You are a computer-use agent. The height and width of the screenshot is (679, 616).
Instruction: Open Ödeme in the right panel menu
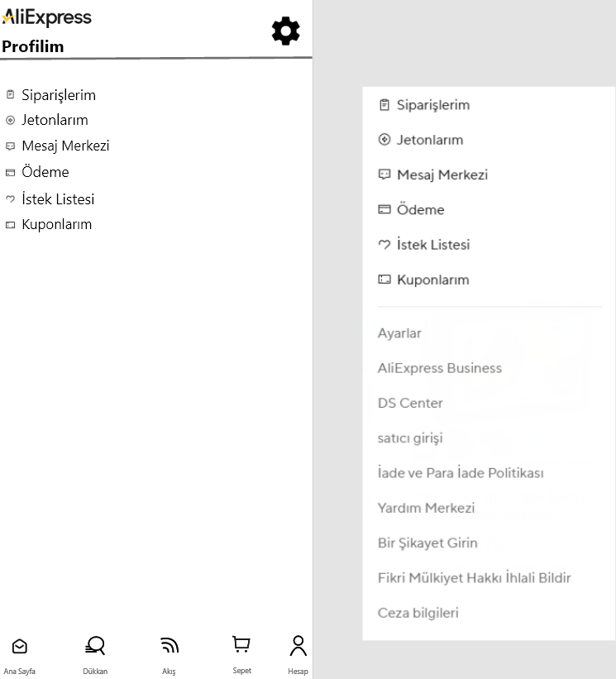420,210
